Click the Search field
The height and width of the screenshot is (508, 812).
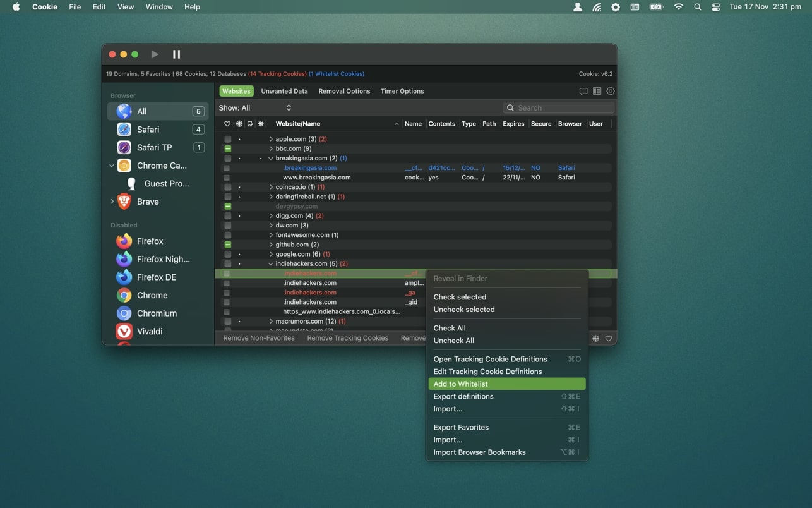(563, 108)
